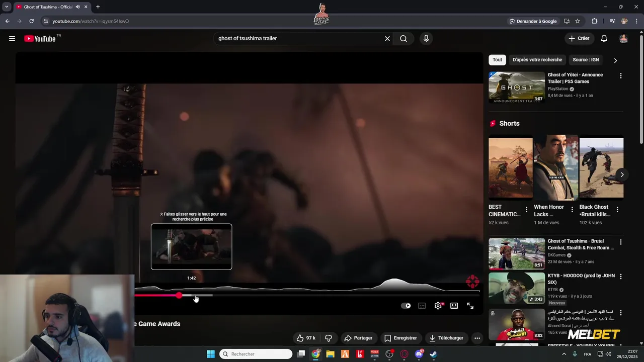Image resolution: width=644 pixels, height=362 pixels.
Task: Open options for Brutal Combat DKGames video
Action: tap(620, 242)
